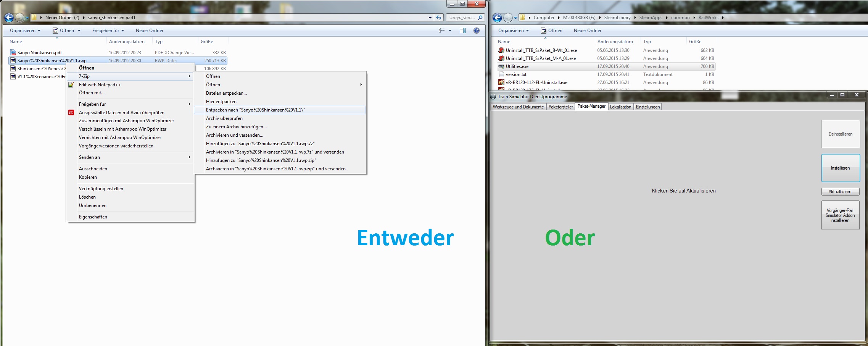
Task: Click the Utilities.exe file icon
Action: click(501, 66)
